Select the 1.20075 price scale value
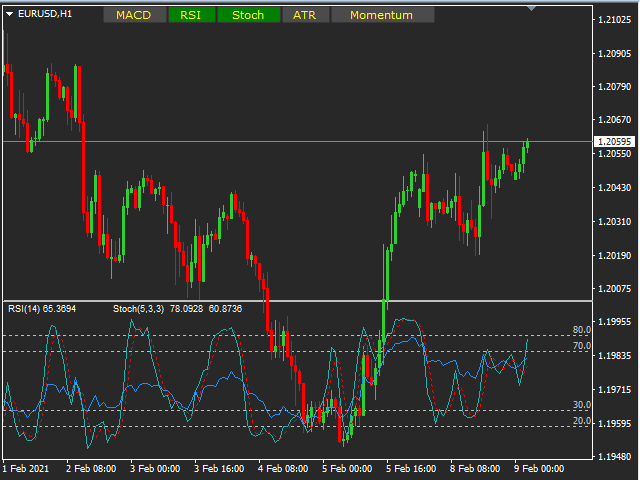This screenshot has height=480, width=640. pyautogui.click(x=614, y=289)
